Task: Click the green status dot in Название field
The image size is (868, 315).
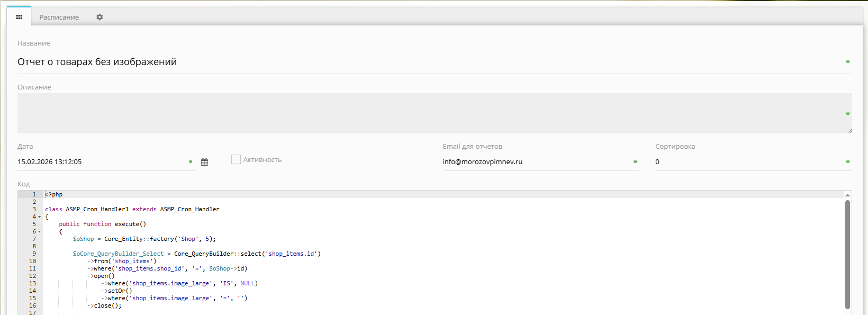Action: pyautogui.click(x=848, y=61)
